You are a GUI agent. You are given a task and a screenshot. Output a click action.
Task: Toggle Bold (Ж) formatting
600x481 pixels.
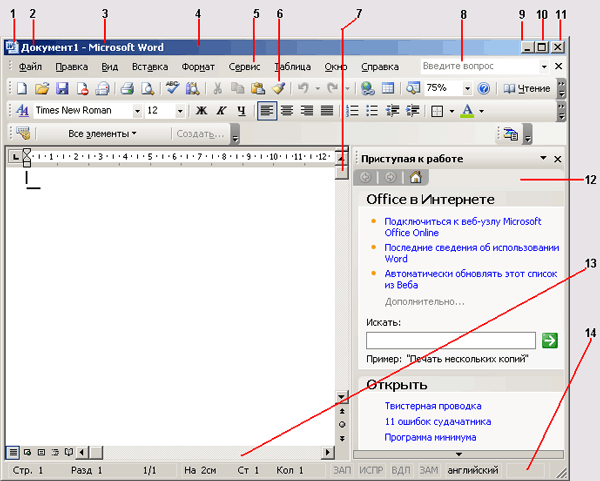[201, 111]
